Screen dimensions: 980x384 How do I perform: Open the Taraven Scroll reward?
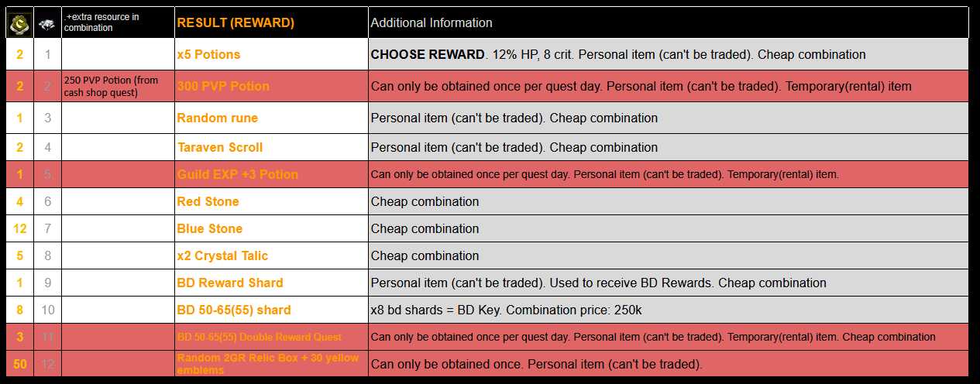pos(220,147)
